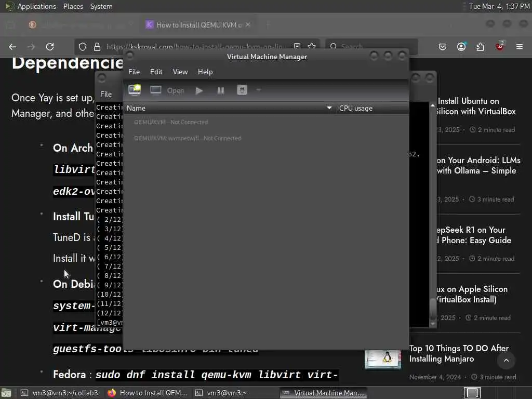Close the How to Install QEMU tab
The height and width of the screenshot is (399, 532).
click(248, 25)
